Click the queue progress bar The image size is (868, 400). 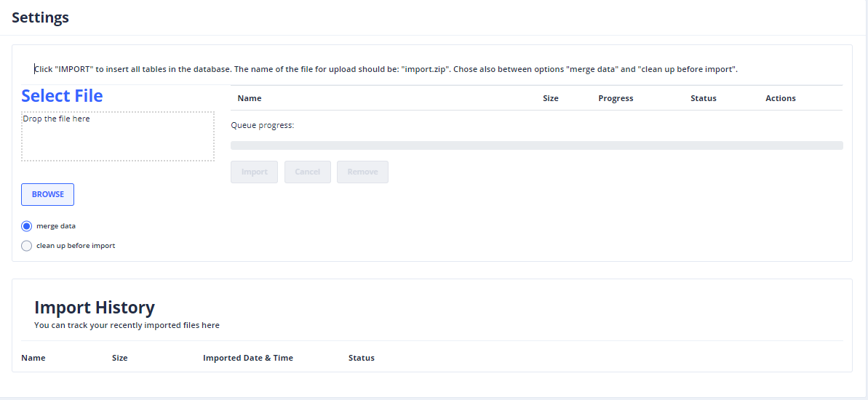pyautogui.click(x=536, y=145)
